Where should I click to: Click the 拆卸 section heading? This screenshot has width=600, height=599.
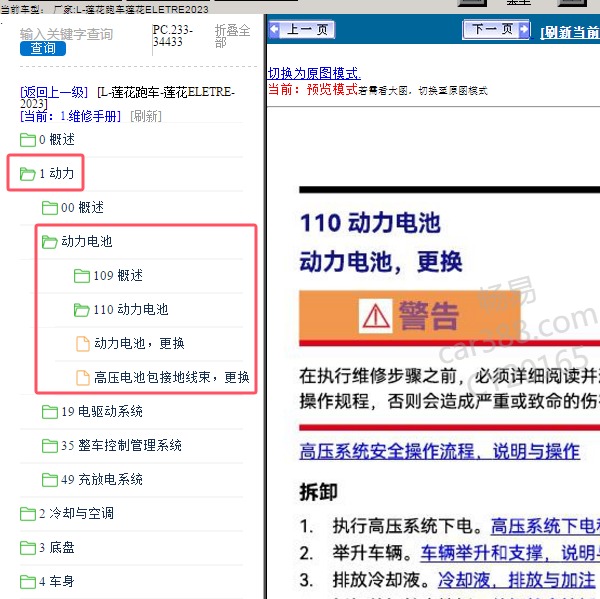point(318,492)
